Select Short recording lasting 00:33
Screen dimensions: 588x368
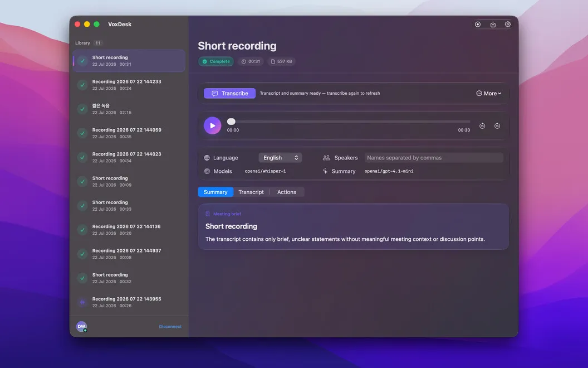pos(129,205)
